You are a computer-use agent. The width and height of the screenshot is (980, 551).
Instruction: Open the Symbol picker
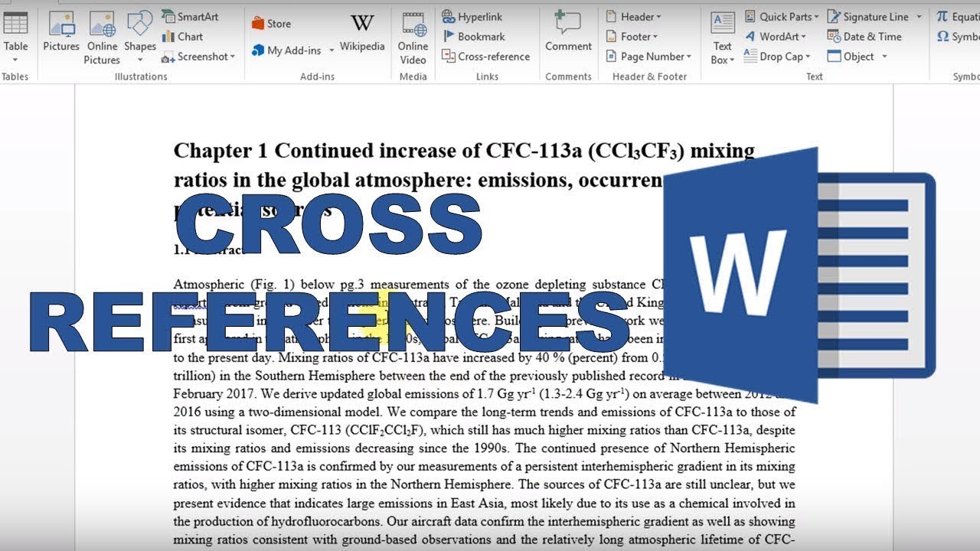(x=957, y=37)
